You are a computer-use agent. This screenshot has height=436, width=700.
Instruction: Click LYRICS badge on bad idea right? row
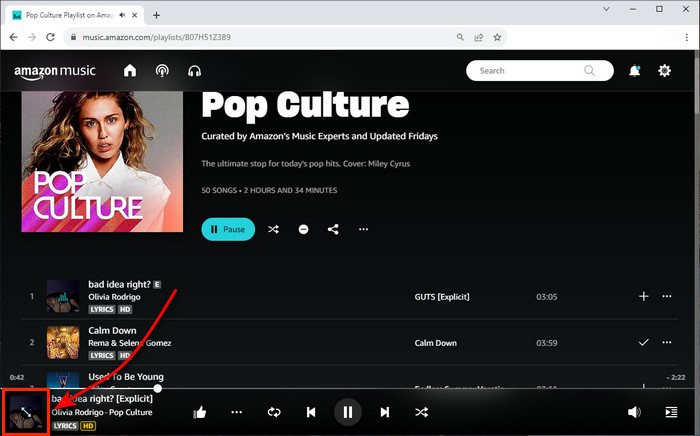click(x=102, y=309)
